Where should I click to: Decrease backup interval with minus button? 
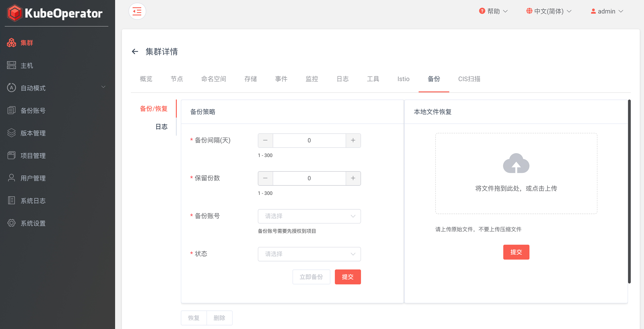pos(265,140)
